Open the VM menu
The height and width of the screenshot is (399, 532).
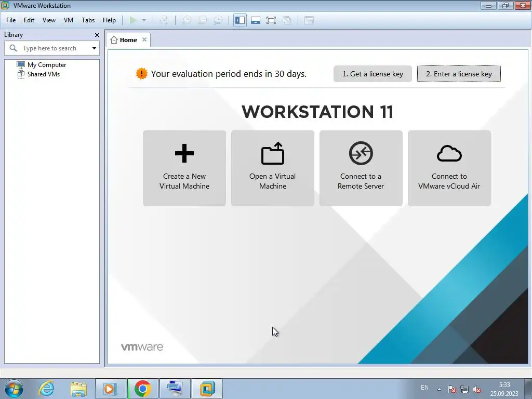click(x=69, y=20)
